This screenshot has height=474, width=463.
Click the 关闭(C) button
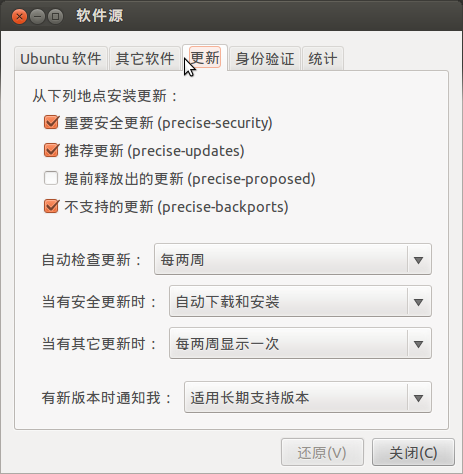coord(413,452)
